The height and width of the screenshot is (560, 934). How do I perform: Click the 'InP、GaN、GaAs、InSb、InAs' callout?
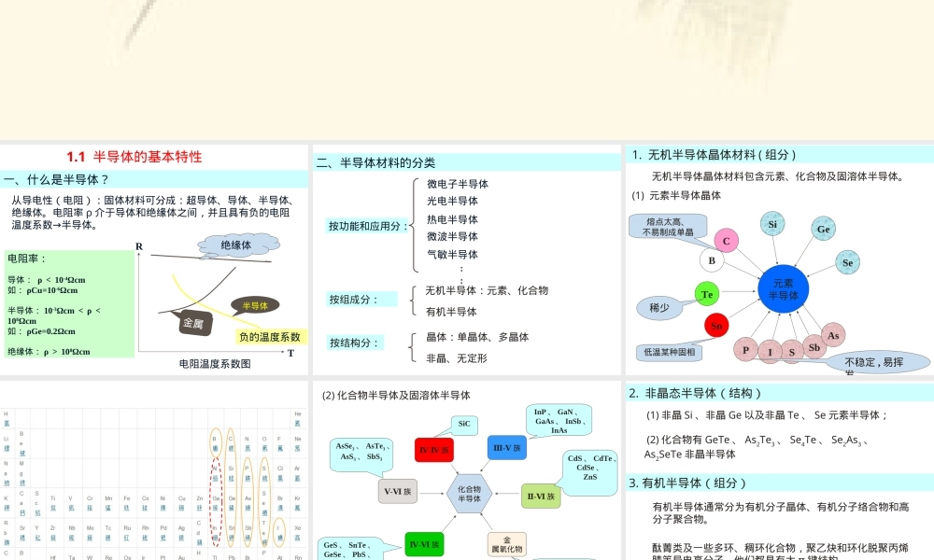click(x=559, y=420)
